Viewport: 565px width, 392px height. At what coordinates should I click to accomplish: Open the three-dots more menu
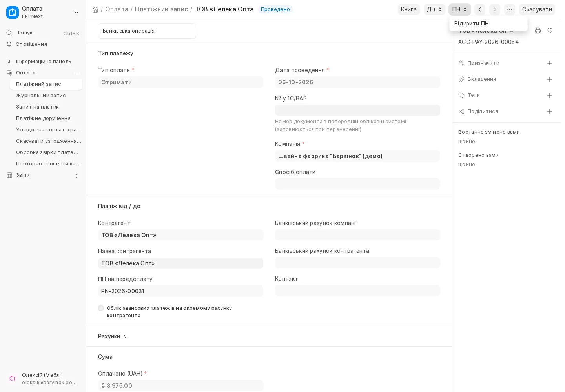(510, 9)
